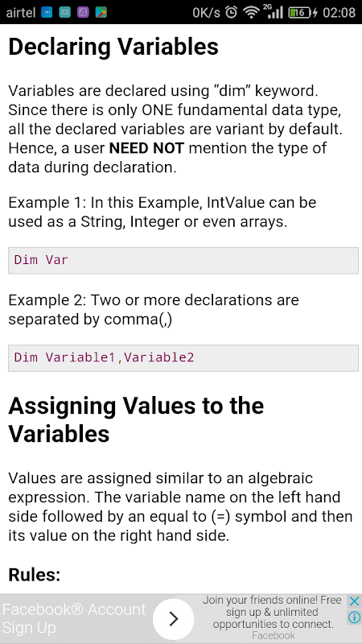Tap the arrow button in the ad banner
Viewport: 362px width, 644px height.
(x=174, y=618)
